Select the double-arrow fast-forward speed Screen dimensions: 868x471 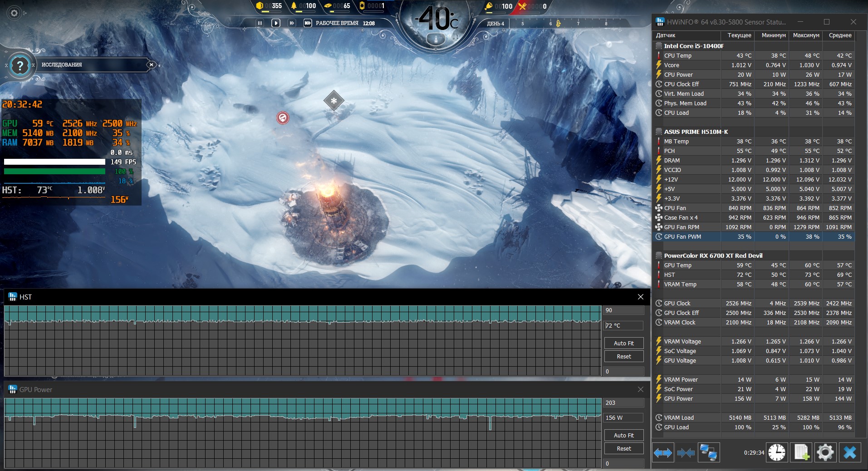[292, 23]
